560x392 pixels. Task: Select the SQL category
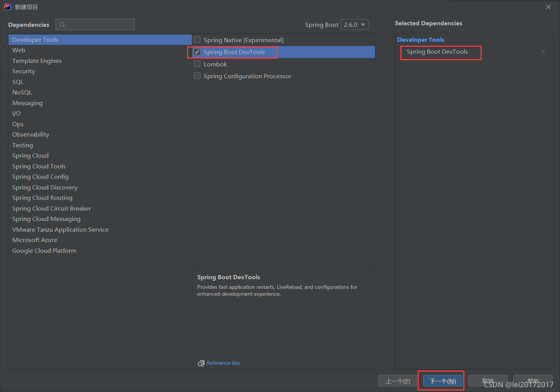[100, 82]
